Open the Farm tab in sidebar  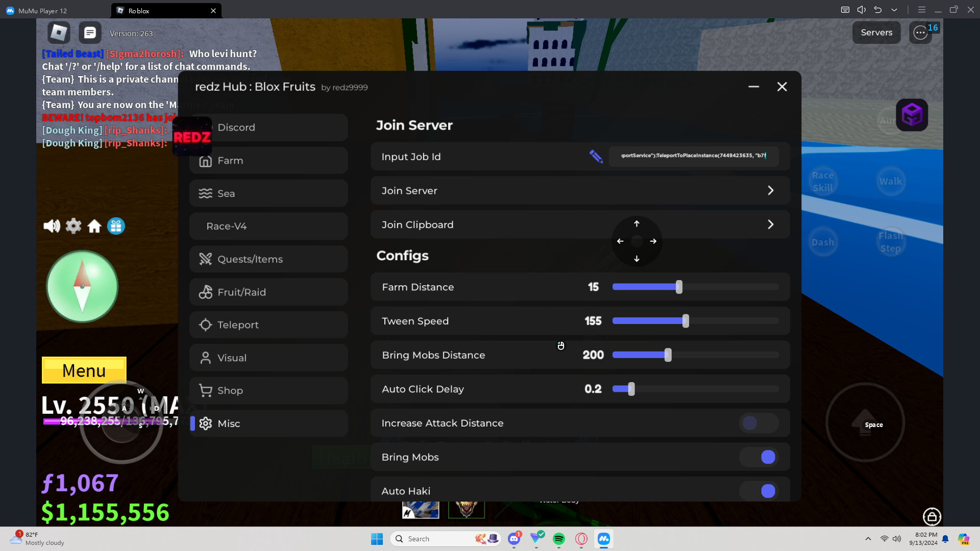point(268,161)
